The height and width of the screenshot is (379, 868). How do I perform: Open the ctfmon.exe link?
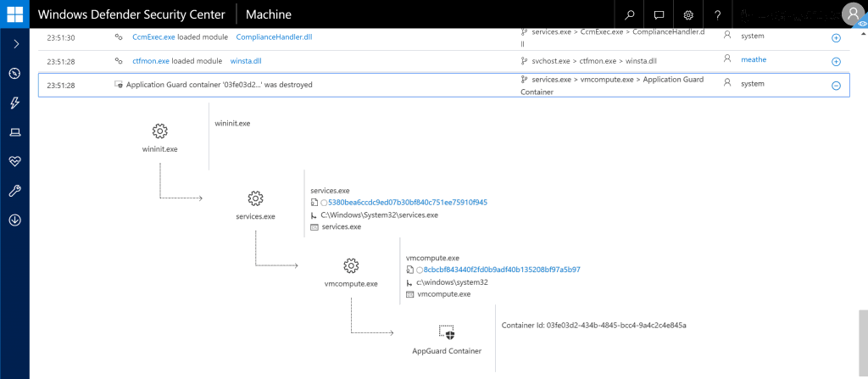[x=151, y=61]
